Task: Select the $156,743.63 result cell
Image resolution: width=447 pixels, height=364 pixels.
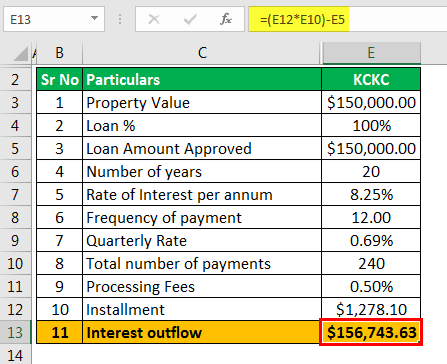Action: tap(371, 332)
